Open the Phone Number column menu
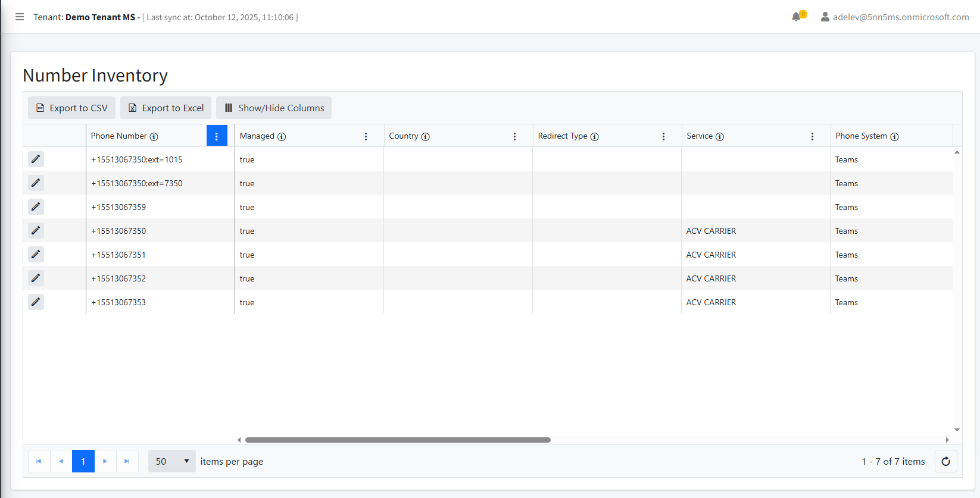 pyautogui.click(x=217, y=136)
